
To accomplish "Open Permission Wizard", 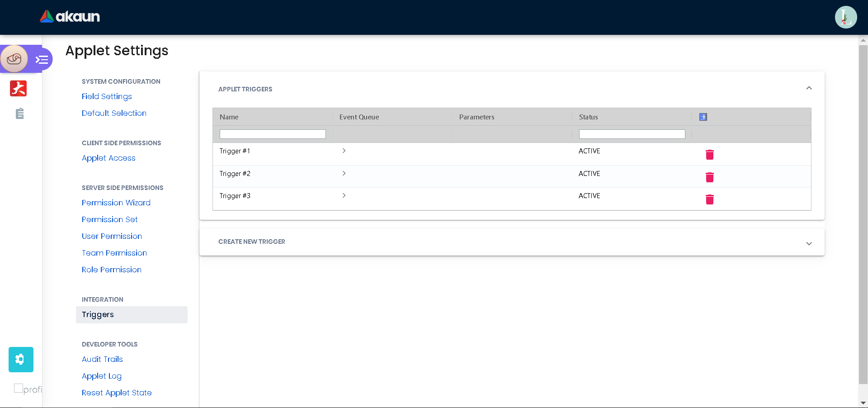I will [116, 203].
